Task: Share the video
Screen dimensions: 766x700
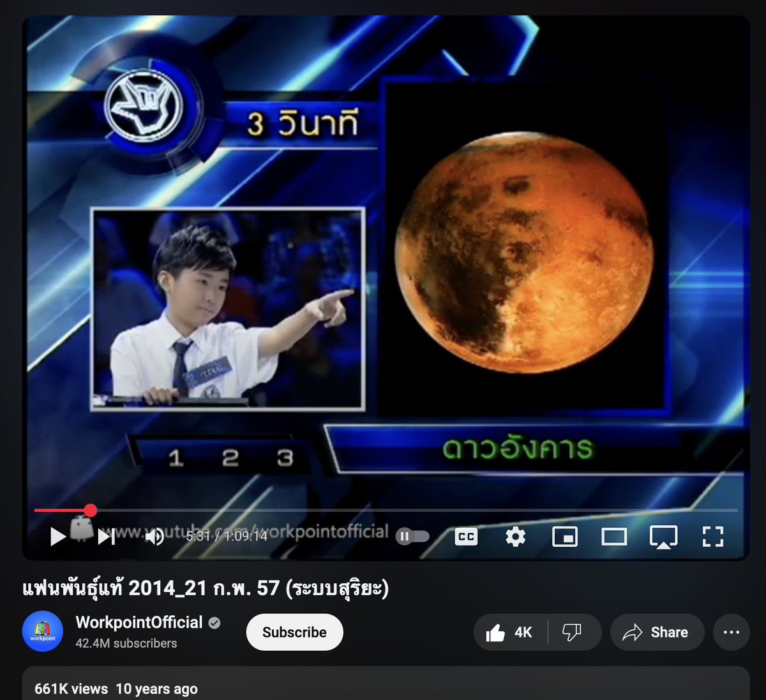Action: pyautogui.click(x=657, y=632)
